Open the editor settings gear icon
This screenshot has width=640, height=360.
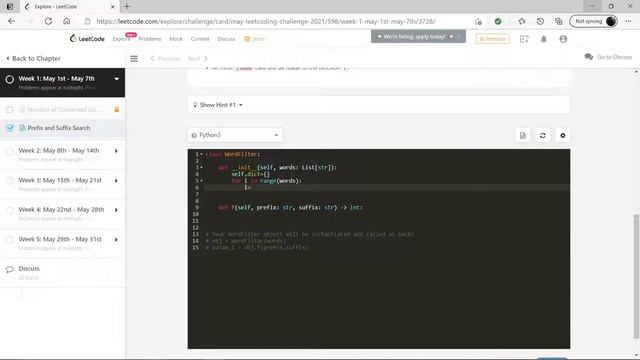(x=563, y=136)
